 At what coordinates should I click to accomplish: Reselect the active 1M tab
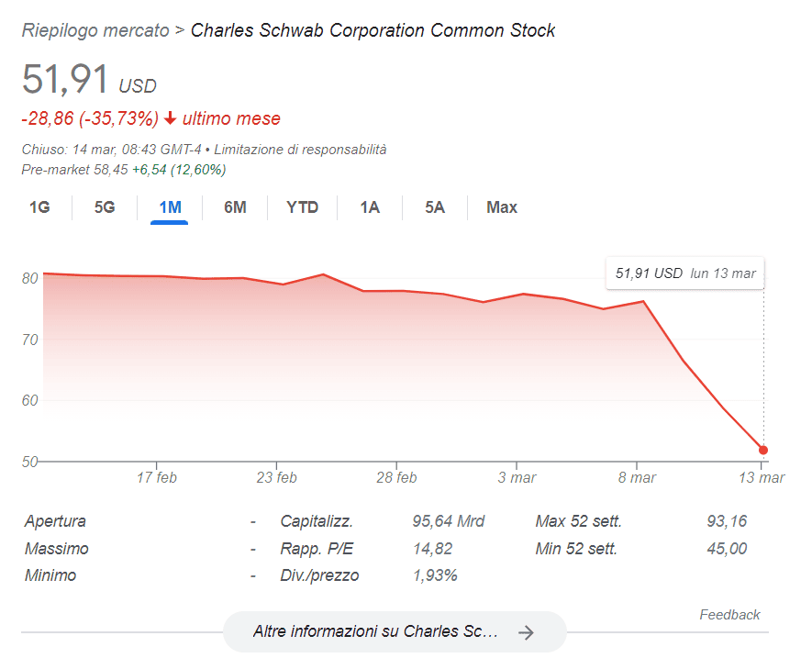[x=168, y=207]
